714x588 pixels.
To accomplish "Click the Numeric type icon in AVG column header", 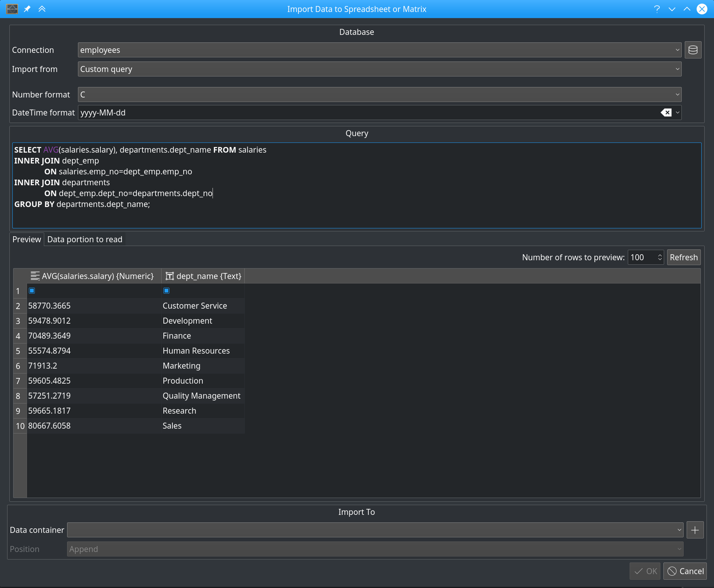I will pyautogui.click(x=34, y=276).
